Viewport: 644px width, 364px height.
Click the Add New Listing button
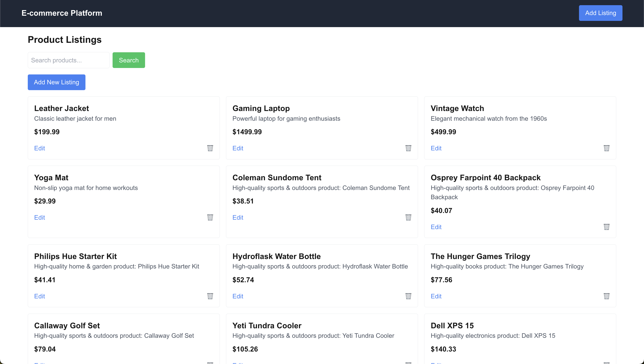56,82
